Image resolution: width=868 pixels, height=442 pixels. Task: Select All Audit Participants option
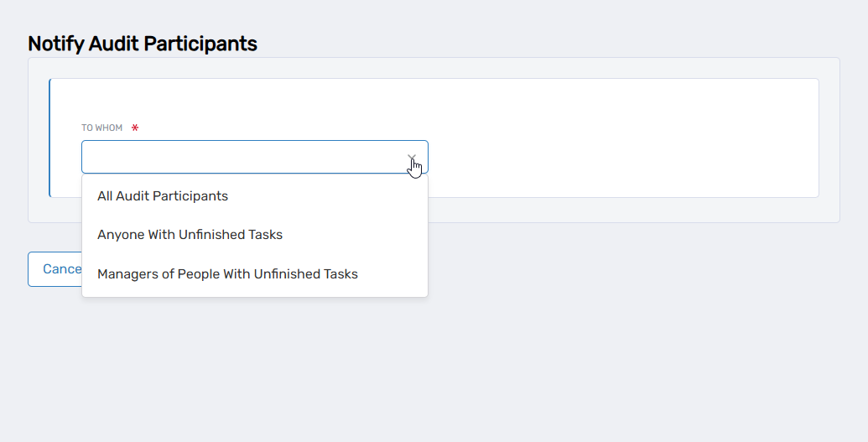point(163,196)
